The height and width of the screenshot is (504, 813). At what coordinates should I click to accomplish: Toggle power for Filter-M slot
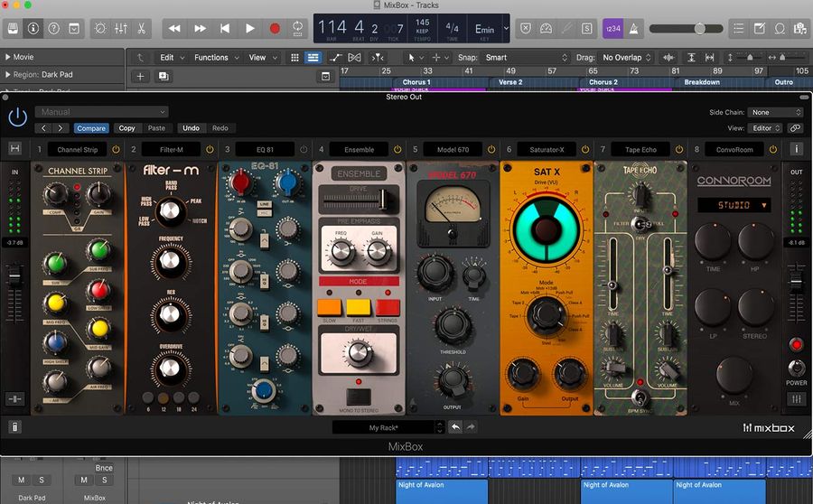pos(210,149)
